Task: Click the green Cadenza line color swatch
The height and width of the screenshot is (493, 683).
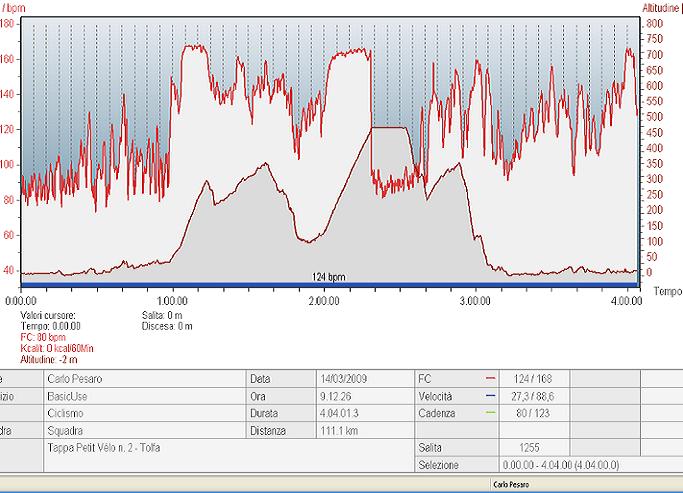Action: [x=490, y=413]
